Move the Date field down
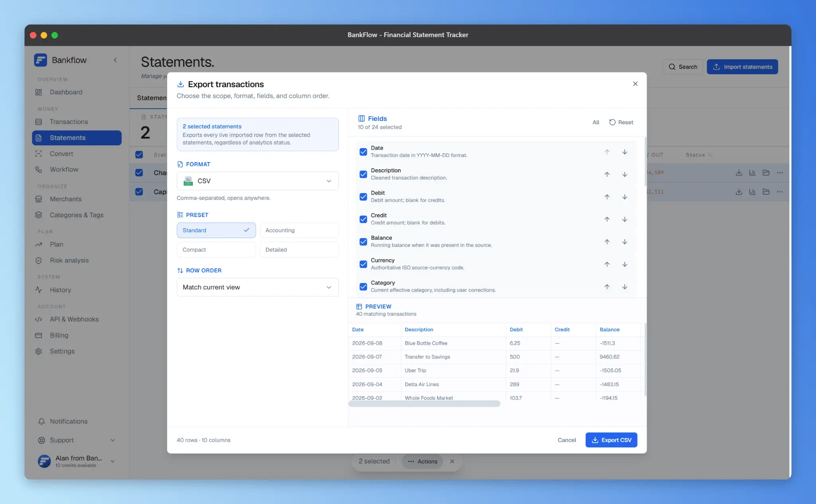816x504 pixels. (x=625, y=152)
